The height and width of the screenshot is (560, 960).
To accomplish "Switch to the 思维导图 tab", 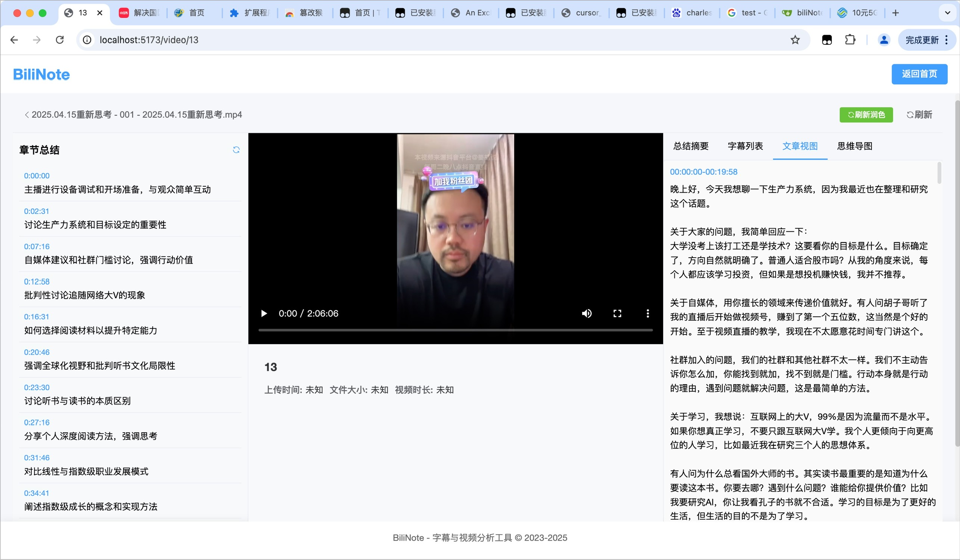I will tap(854, 146).
